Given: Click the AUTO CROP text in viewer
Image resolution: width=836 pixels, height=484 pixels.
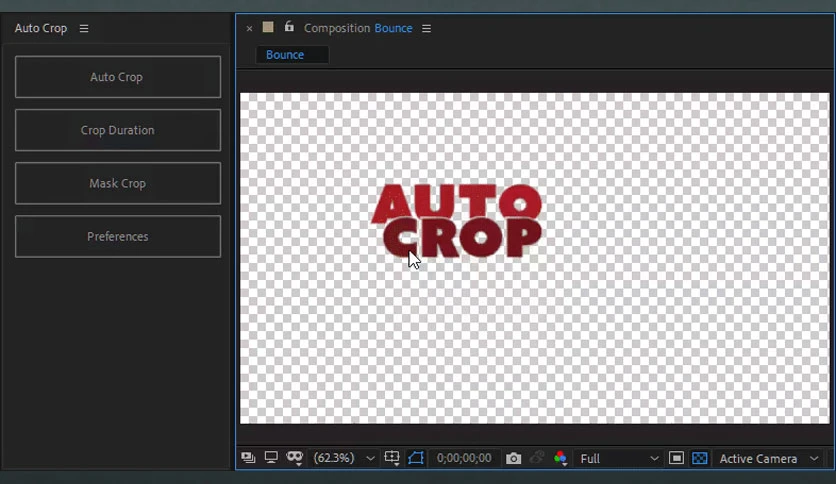Looking at the screenshot, I should click(x=457, y=221).
